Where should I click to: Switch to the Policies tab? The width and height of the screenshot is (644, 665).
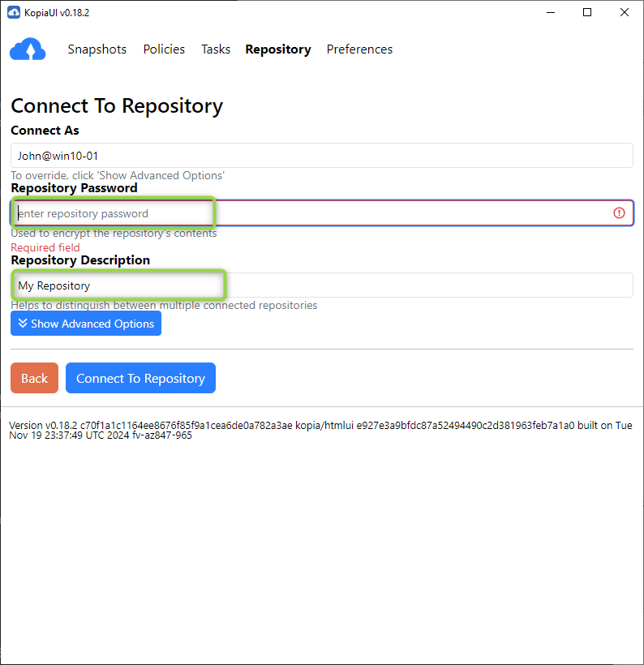(x=164, y=49)
